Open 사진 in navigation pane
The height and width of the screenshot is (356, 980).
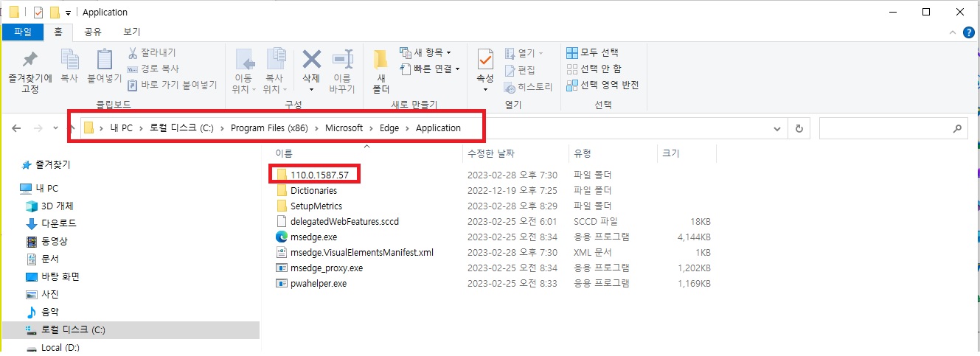(x=49, y=294)
